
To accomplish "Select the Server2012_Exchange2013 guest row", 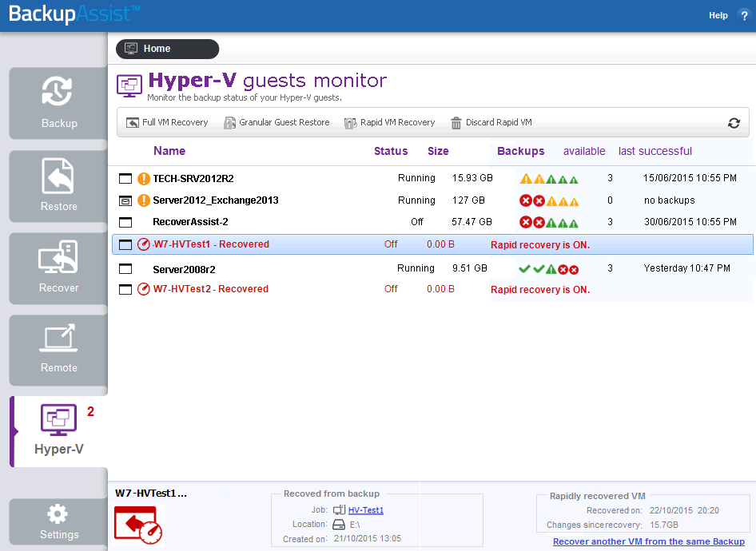I will 432,200.
